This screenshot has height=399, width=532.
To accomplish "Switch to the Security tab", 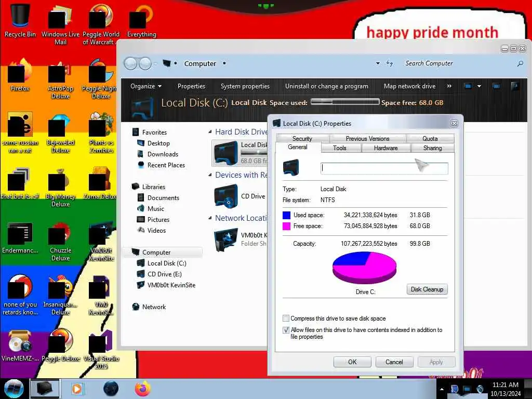I will coord(302,138).
